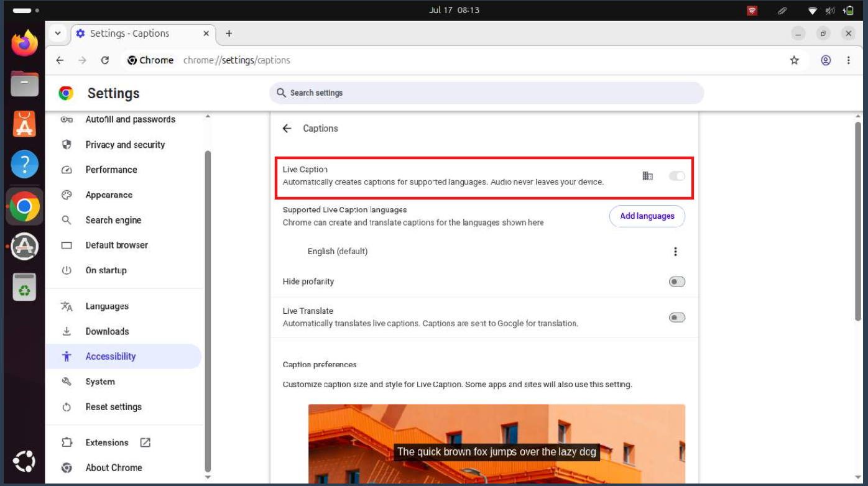Open a new tab with the plus button
Viewport: 868px width, 486px height.
tap(229, 34)
